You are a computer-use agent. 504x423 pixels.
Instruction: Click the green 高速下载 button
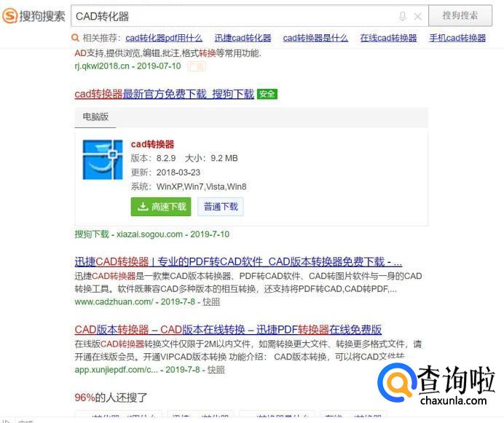161,207
